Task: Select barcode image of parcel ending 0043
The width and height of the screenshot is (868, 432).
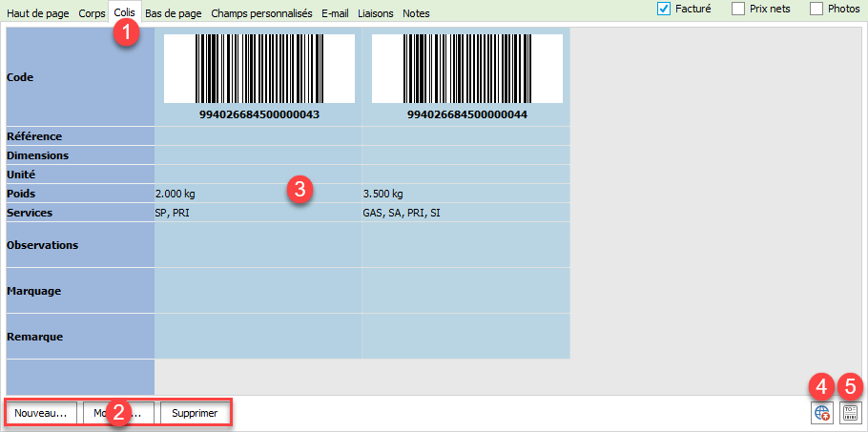Action: [259, 69]
